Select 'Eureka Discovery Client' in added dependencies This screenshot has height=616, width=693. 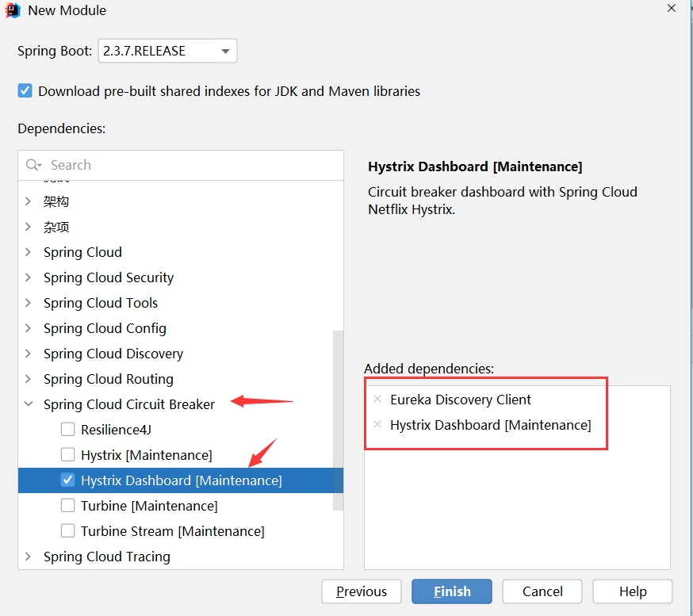point(460,400)
